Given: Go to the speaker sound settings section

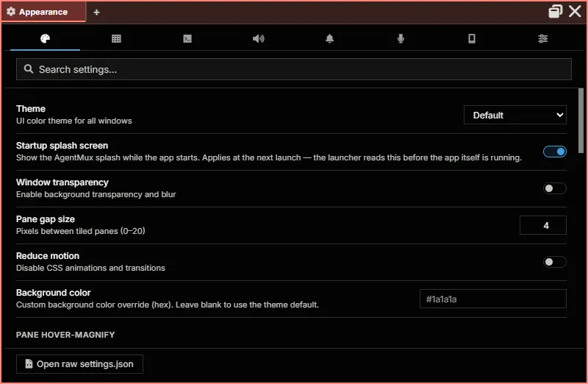Looking at the screenshot, I should [259, 39].
